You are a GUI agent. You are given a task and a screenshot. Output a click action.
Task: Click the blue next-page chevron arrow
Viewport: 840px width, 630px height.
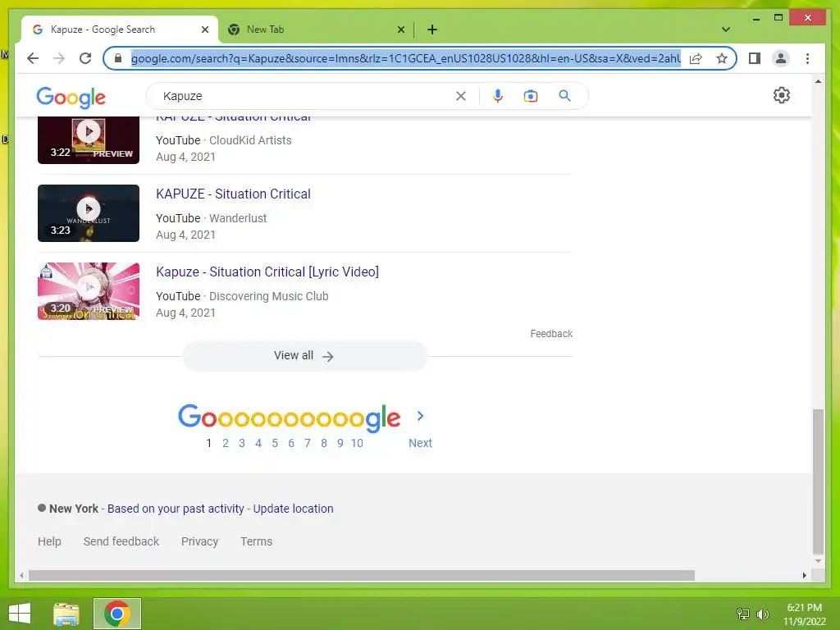(420, 416)
